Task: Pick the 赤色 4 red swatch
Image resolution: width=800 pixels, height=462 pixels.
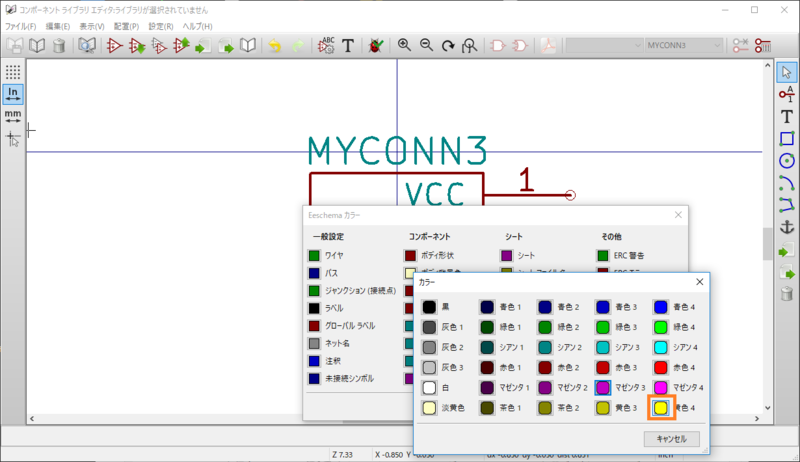Action: (661, 368)
